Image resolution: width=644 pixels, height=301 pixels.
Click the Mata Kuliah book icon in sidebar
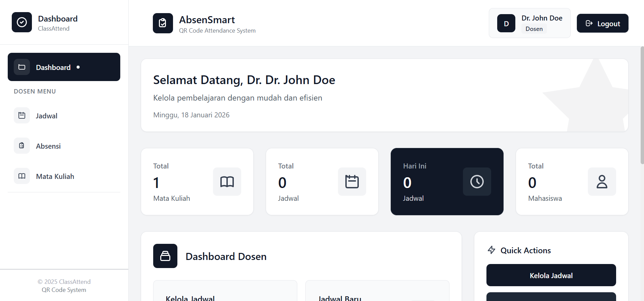point(22,176)
